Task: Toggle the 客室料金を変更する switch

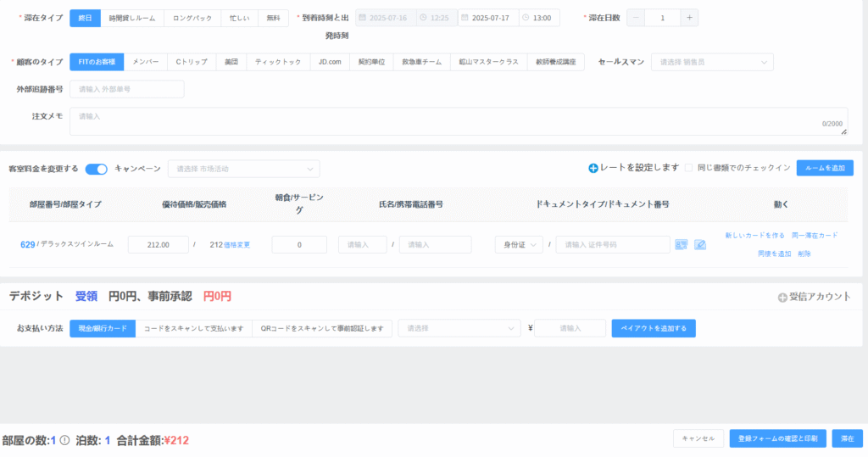Action: click(x=97, y=169)
